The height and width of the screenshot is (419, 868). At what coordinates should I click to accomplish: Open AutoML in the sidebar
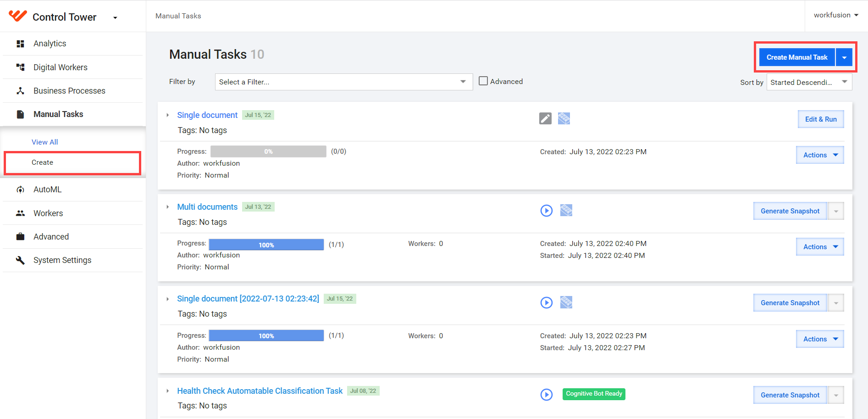72,190
